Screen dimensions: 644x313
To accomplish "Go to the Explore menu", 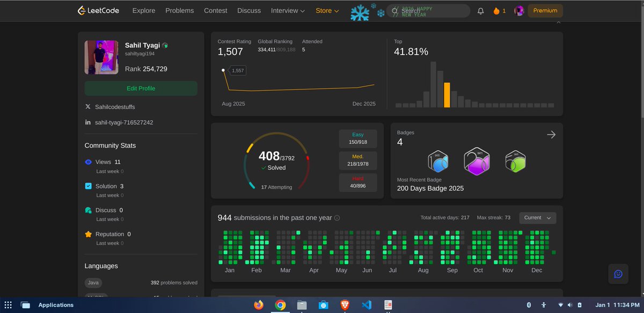I will coord(144,11).
